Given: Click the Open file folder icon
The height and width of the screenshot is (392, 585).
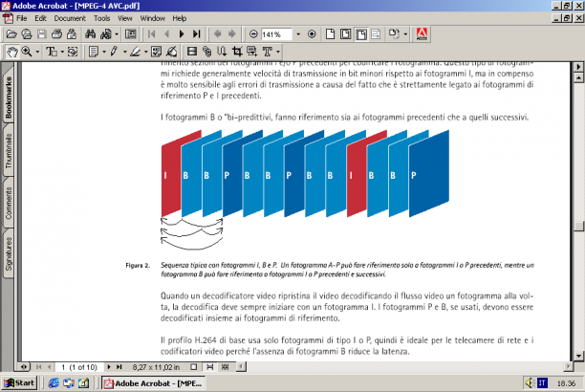Looking at the screenshot, I should pyautogui.click(x=11, y=34).
